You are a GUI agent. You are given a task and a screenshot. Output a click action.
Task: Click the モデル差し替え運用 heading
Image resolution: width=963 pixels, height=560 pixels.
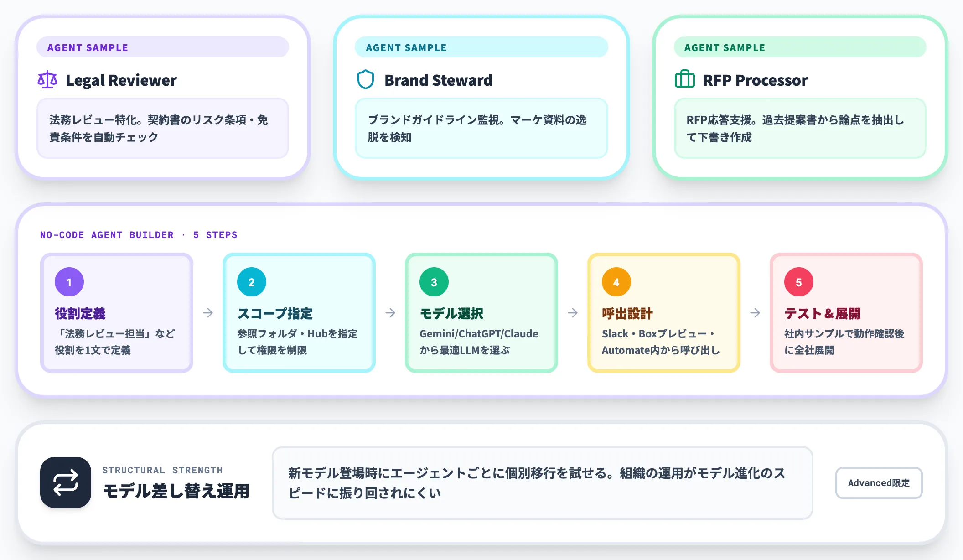tap(176, 491)
